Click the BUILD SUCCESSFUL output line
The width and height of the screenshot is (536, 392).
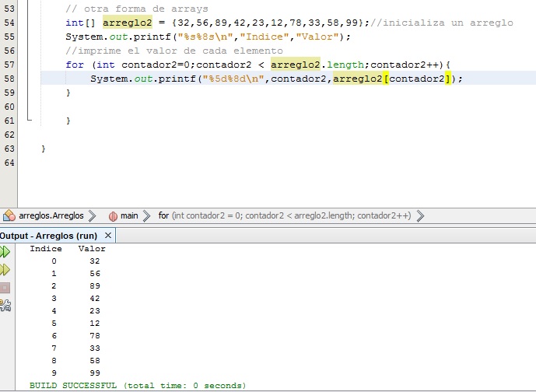click(x=138, y=385)
